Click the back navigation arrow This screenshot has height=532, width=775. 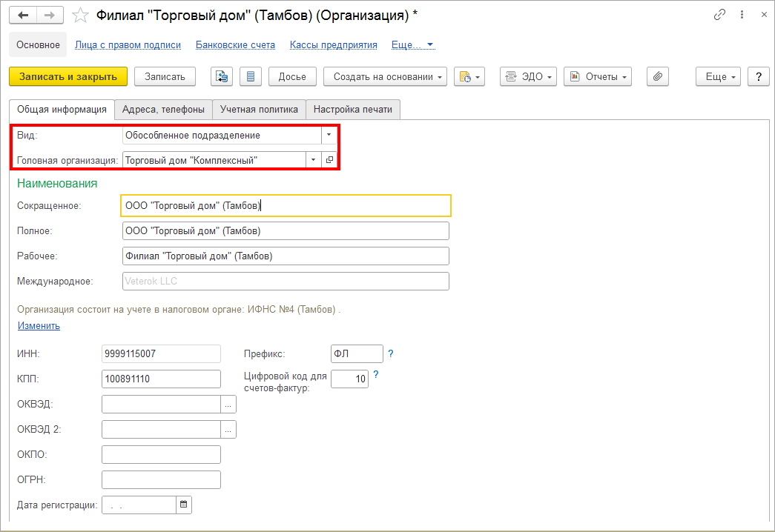(24, 15)
